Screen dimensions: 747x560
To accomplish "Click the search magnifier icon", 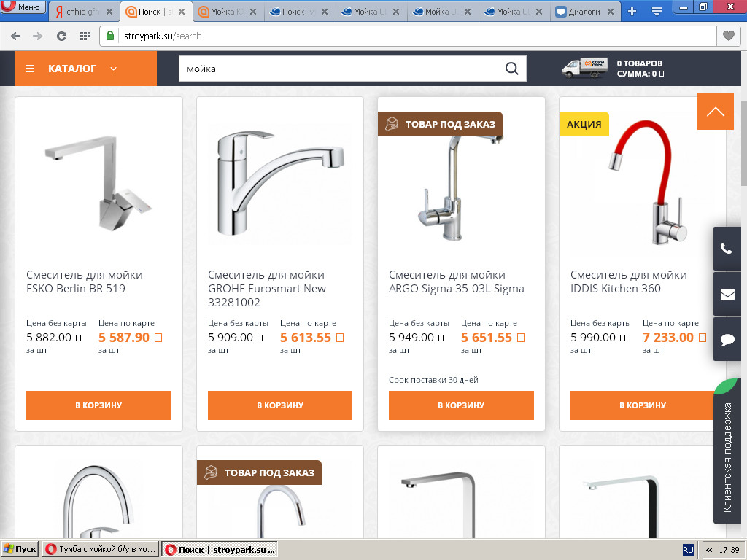I will 511,69.
